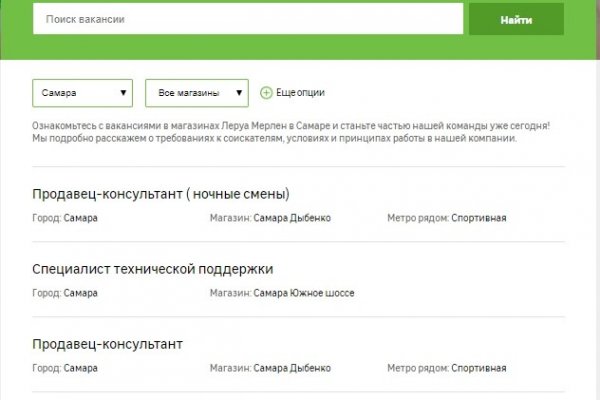The width and height of the screenshot is (600, 400).
Task: Click store Самара Дыбенко in the last vacancy
Action: pyautogui.click(x=292, y=368)
